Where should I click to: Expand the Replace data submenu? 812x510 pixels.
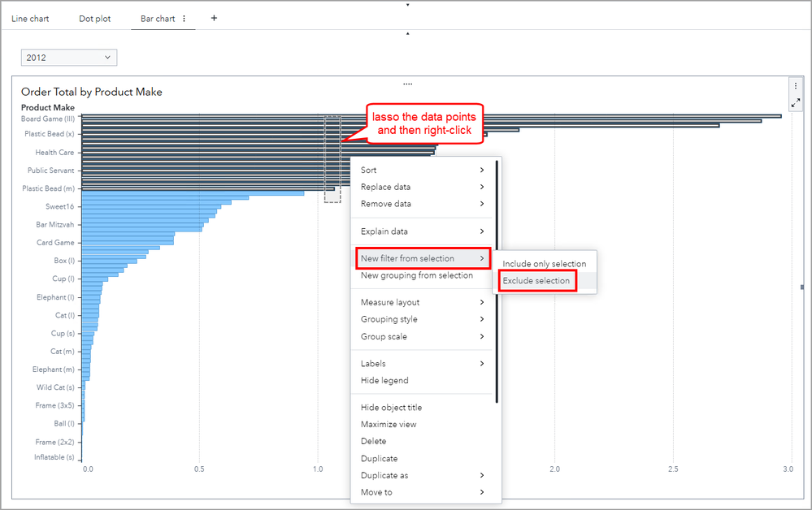pyautogui.click(x=423, y=187)
